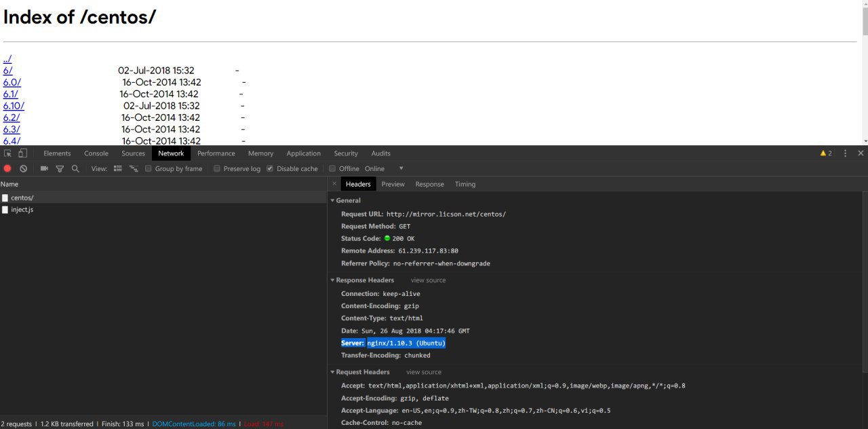The image size is (868, 429).
Task: Select the Headers details tab
Action: click(358, 184)
